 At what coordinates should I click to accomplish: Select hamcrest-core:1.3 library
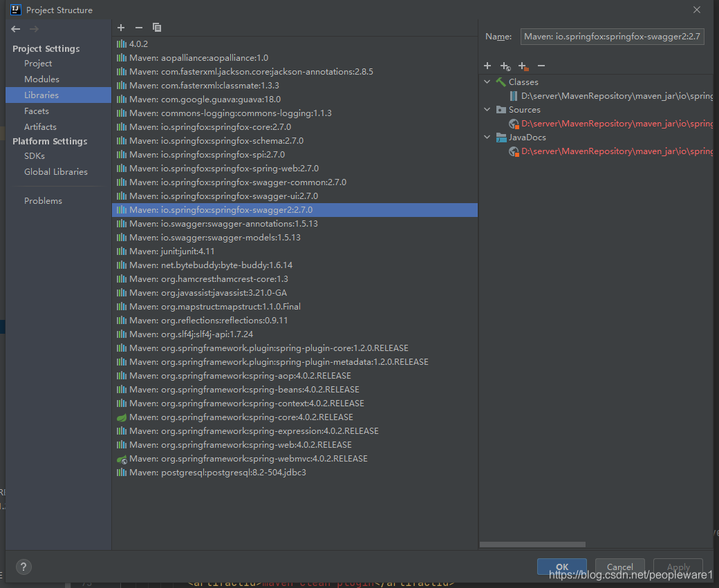(295, 278)
